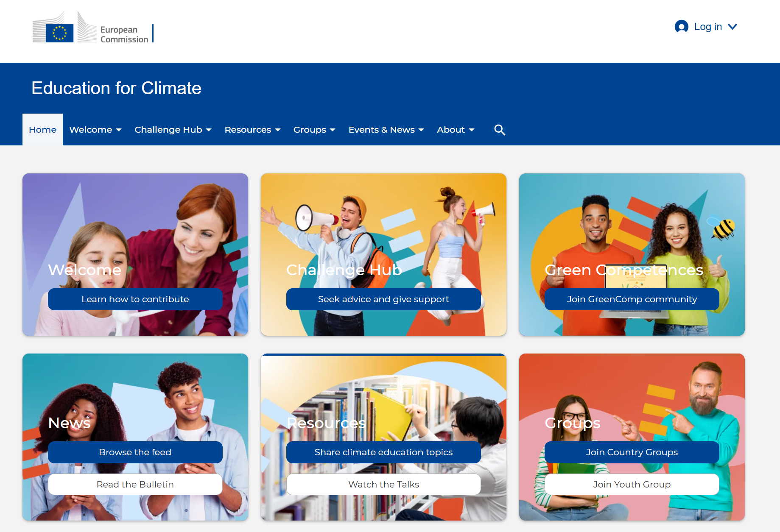Expand the Challenge Hub menu
Image resolution: width=780 pixels, height=532 pixels.
[173, 130]
